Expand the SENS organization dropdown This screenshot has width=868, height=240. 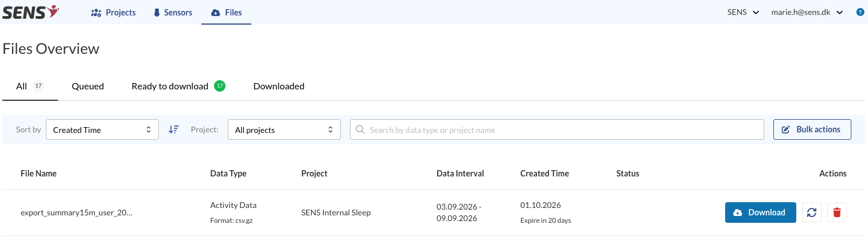(x=743, y=12)
